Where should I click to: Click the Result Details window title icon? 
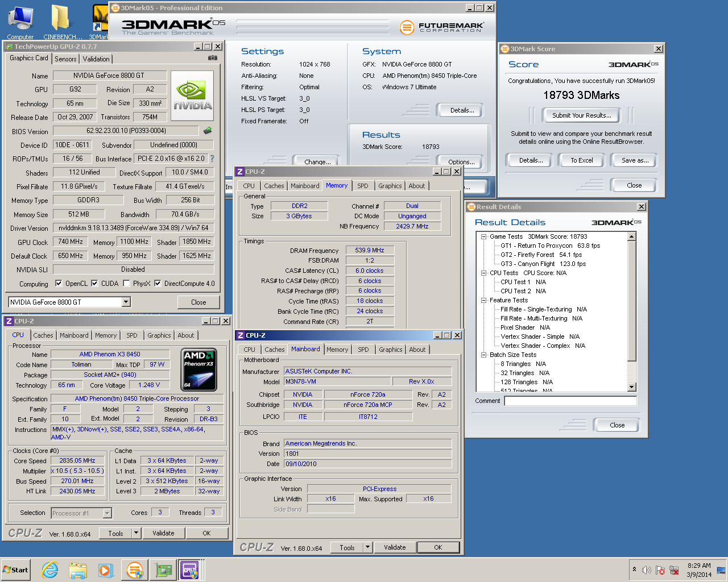471,207
